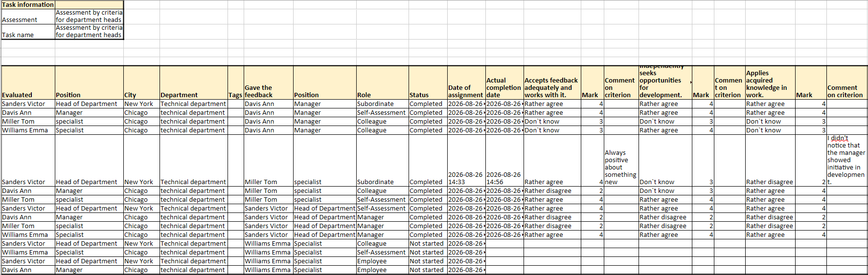Select the 'Subordinate' role in Miller Tom feedback row
868x275 pixels.
(x=383, y=161)
